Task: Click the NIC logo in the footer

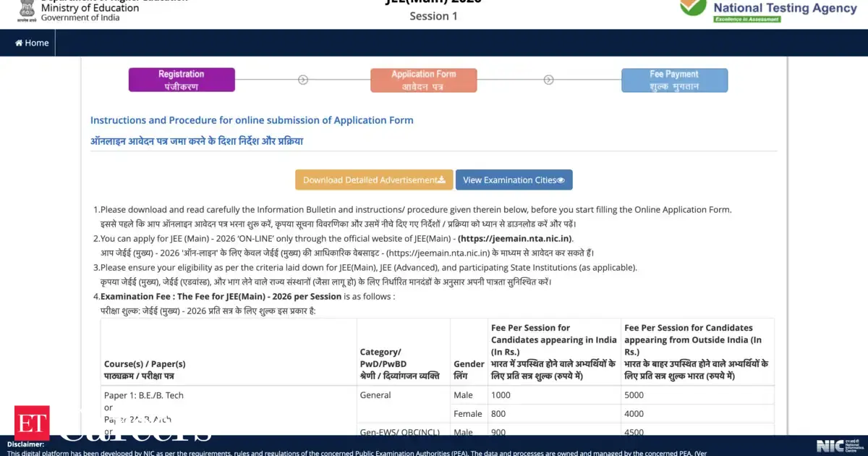Action: click(838, 445)
